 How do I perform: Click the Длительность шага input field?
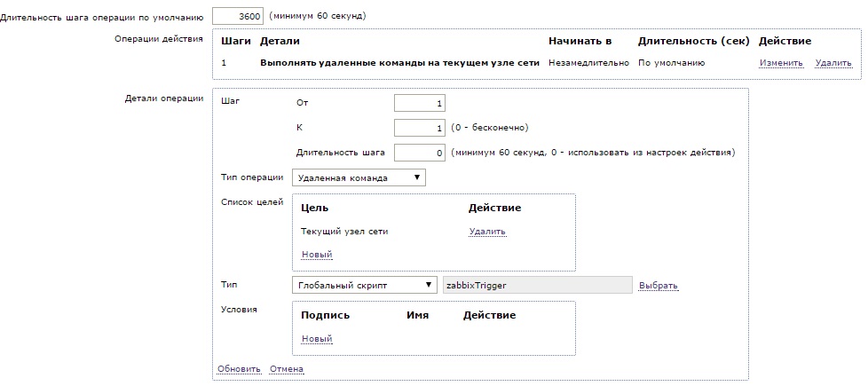point(419,153)
